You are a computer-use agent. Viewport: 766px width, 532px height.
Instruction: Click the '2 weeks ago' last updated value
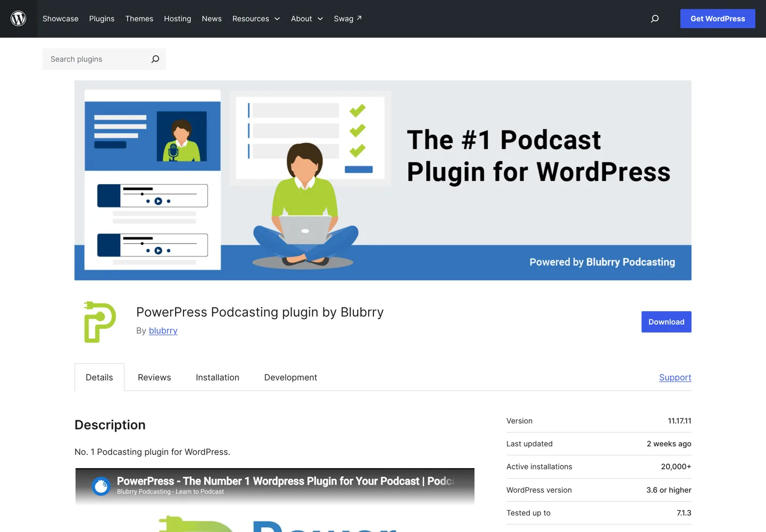coord(669,444)
